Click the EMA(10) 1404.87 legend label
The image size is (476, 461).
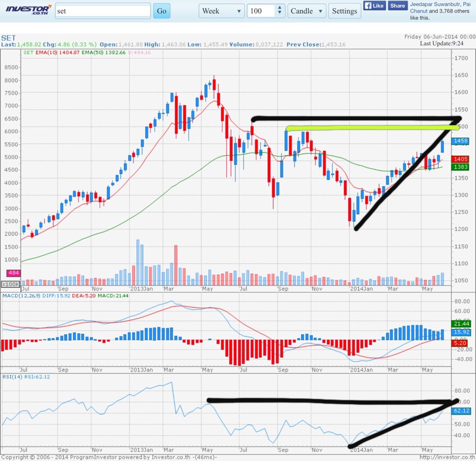pyautogui.click(x=57, y=52)
